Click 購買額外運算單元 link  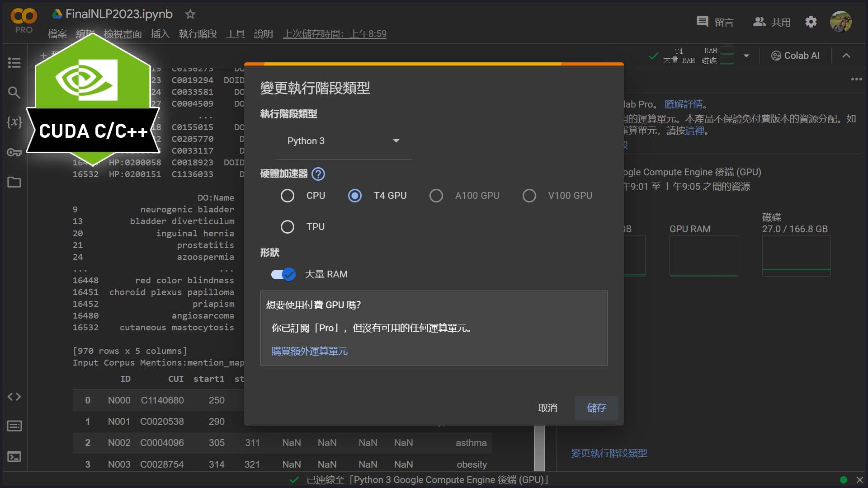310,351
